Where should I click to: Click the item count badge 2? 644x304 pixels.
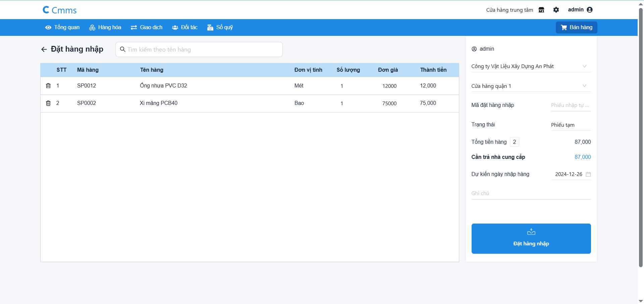515,142
